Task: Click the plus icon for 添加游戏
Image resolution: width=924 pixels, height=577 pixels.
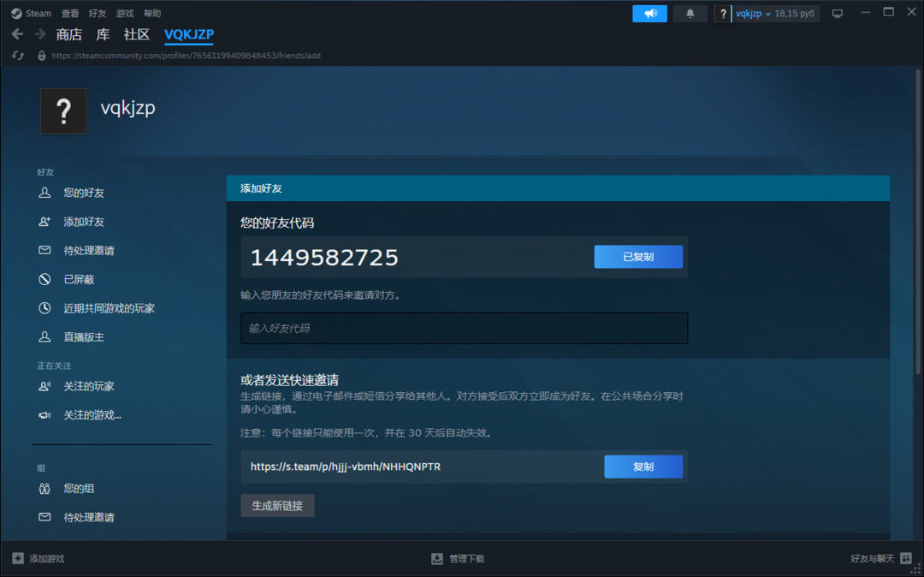Action: pos(18,558)
